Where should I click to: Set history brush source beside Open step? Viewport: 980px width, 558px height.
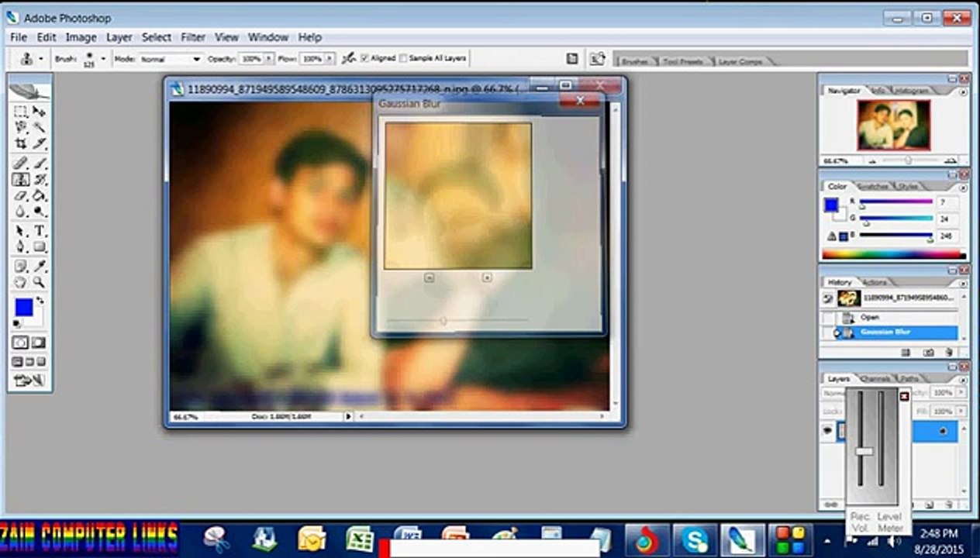coord(828,318)
